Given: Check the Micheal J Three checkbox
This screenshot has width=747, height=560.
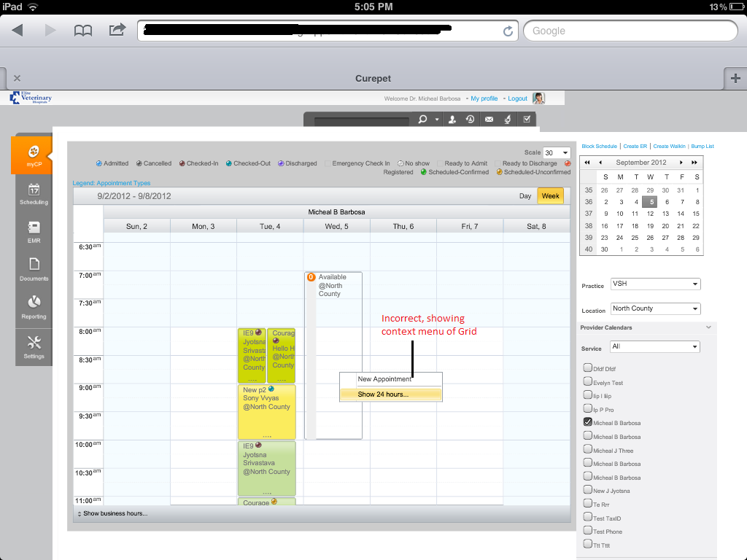Looking at the screenshot, I should (x=587, y=449).
